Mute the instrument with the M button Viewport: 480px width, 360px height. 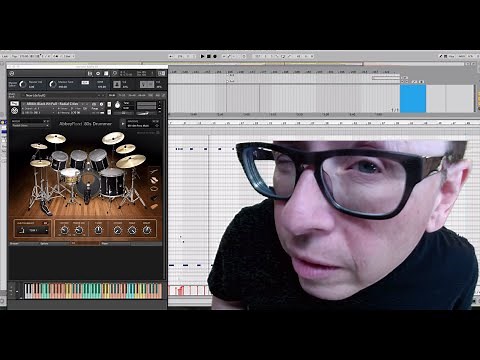(109, 112)
